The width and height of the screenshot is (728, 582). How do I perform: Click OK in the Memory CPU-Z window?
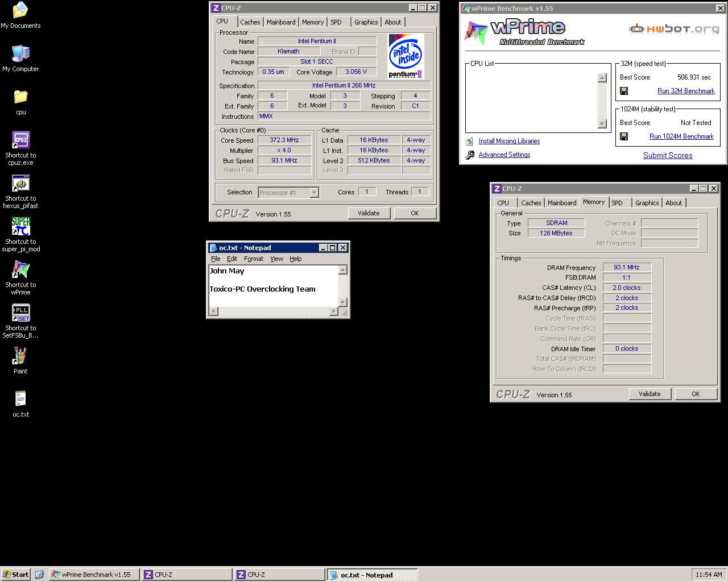[x=696, y=394]
